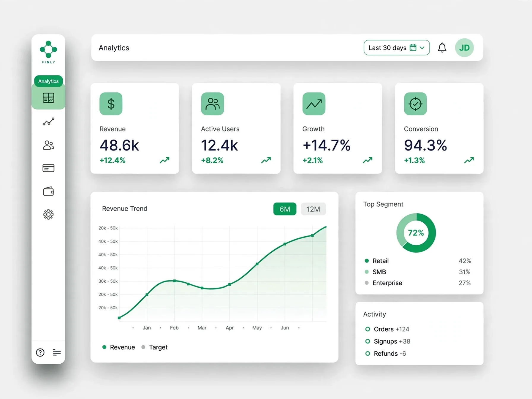Go to the credit card sidebar icon
Screen dimensions: 532x399
(x=48, y=168)
